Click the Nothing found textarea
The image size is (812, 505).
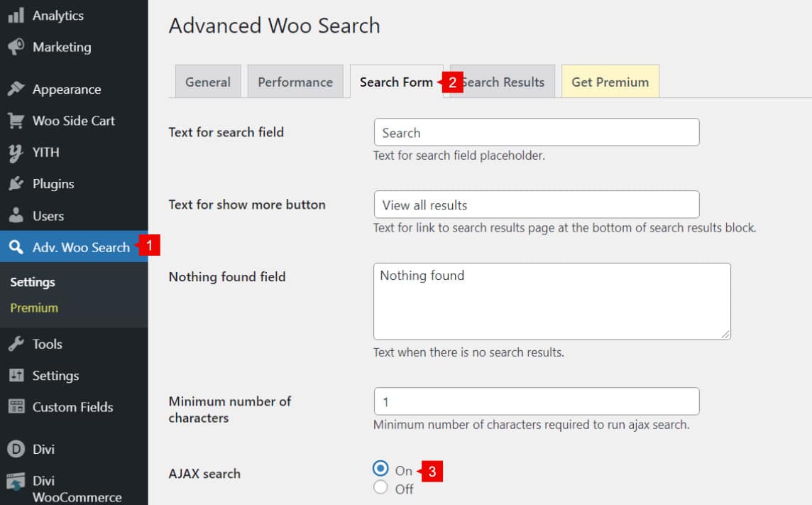pyautogui.click(x=552, y=301)
